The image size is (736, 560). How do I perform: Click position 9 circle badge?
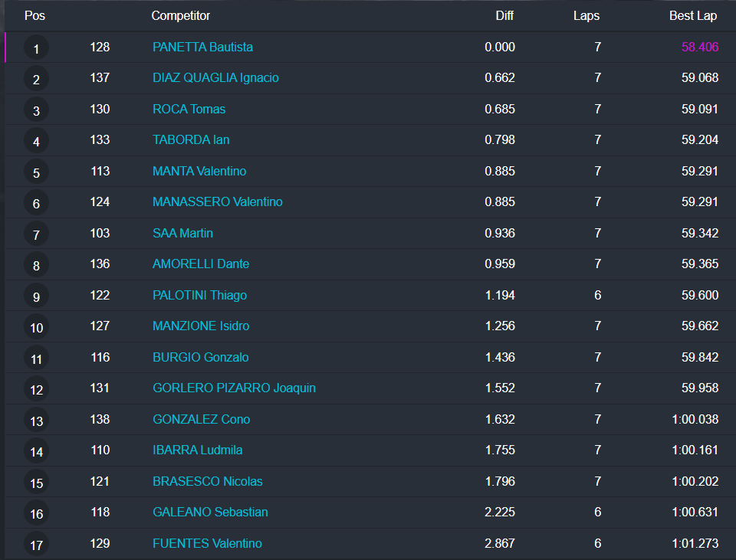point(36,297)
